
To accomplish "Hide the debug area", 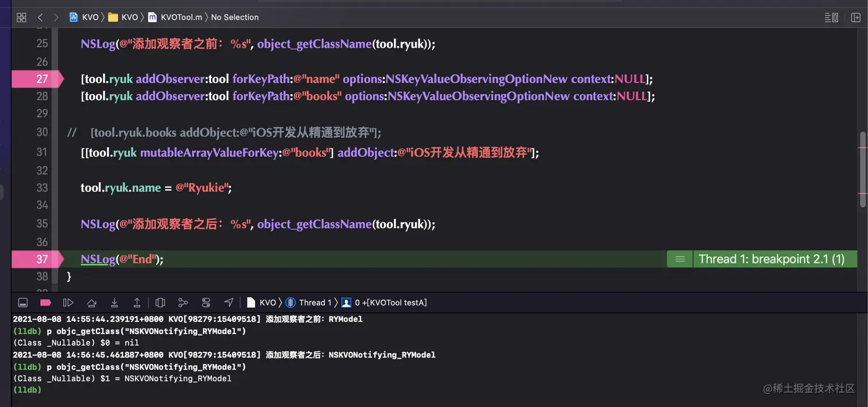I will (23, 303).
